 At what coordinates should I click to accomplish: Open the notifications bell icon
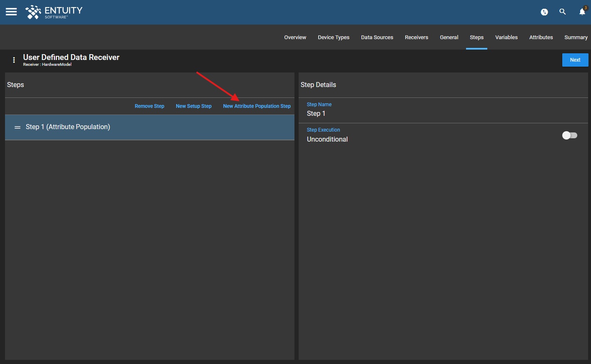(582, 12)
